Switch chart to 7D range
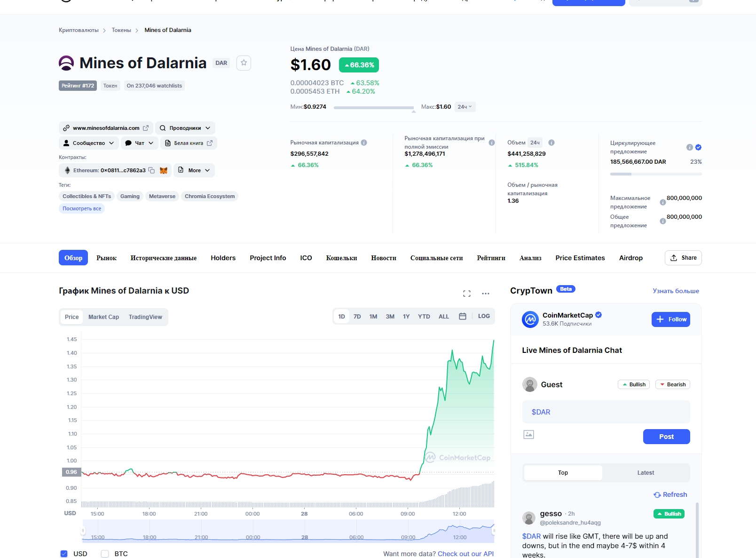756x558 pixels. coord(357,317)
